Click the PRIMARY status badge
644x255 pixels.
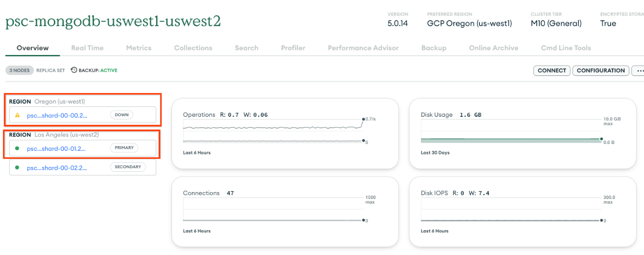tap(124, 148)
